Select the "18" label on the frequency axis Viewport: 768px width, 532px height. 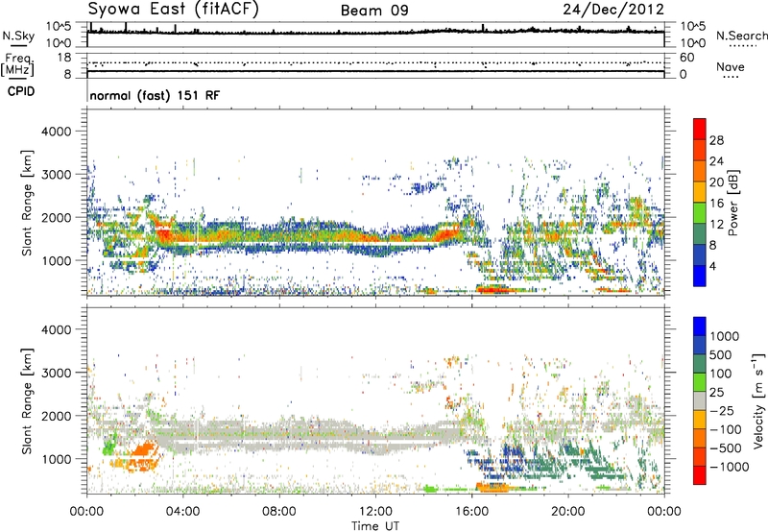(x=63, y=58)
